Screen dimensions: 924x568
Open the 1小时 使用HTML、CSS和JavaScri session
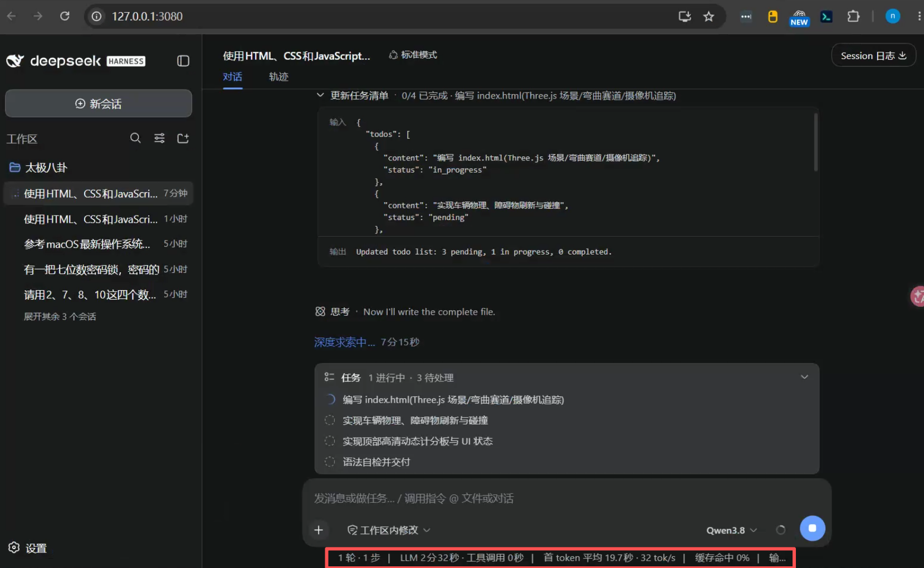click(x=98, y=219)
